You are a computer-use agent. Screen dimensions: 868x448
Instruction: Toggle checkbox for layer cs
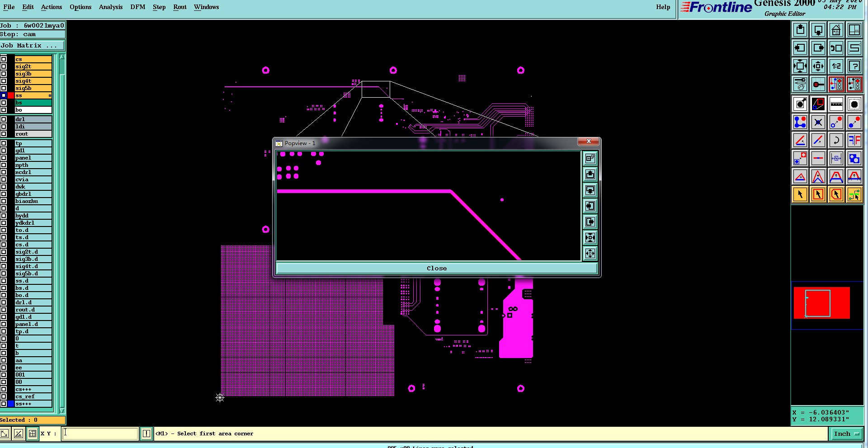coord(4,59)
